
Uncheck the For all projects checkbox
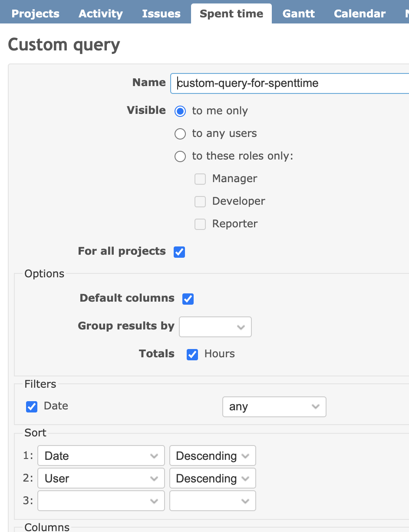coord(179,252)
